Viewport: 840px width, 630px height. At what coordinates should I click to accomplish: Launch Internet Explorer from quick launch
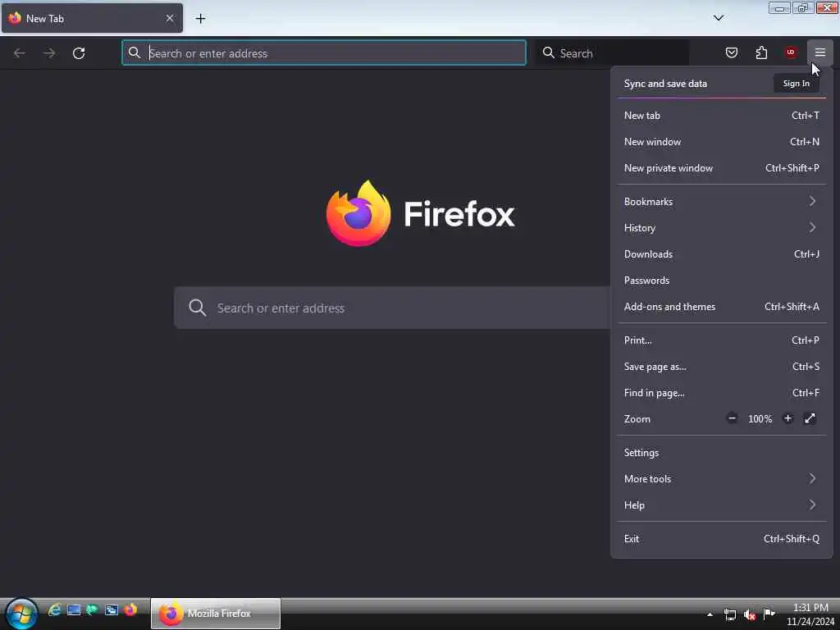pos(55,609)
